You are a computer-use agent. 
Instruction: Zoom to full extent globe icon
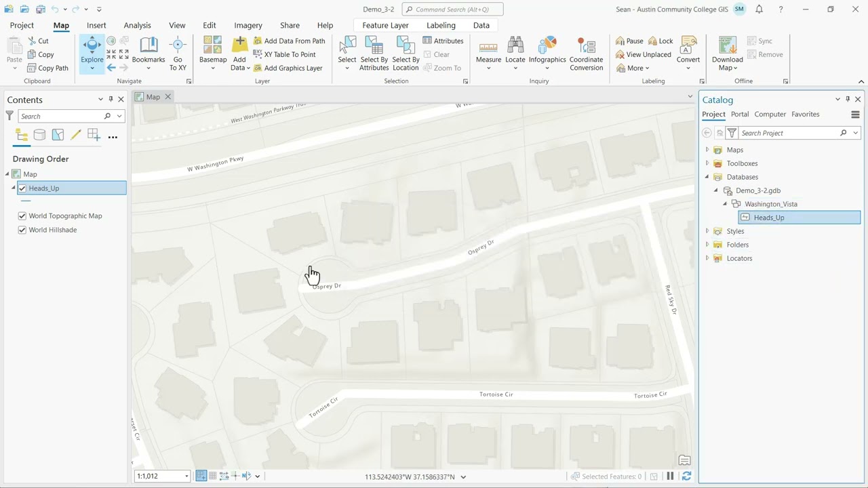point(111,41)
